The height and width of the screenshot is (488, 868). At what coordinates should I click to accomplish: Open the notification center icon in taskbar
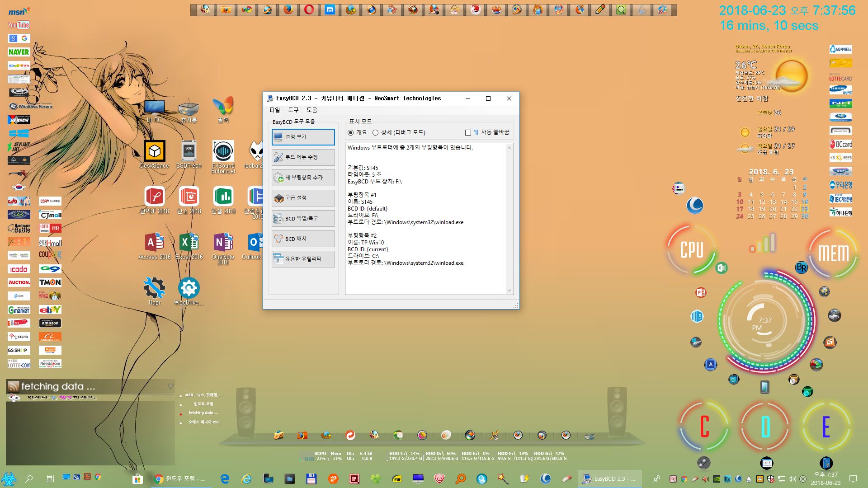coord(853,479)
